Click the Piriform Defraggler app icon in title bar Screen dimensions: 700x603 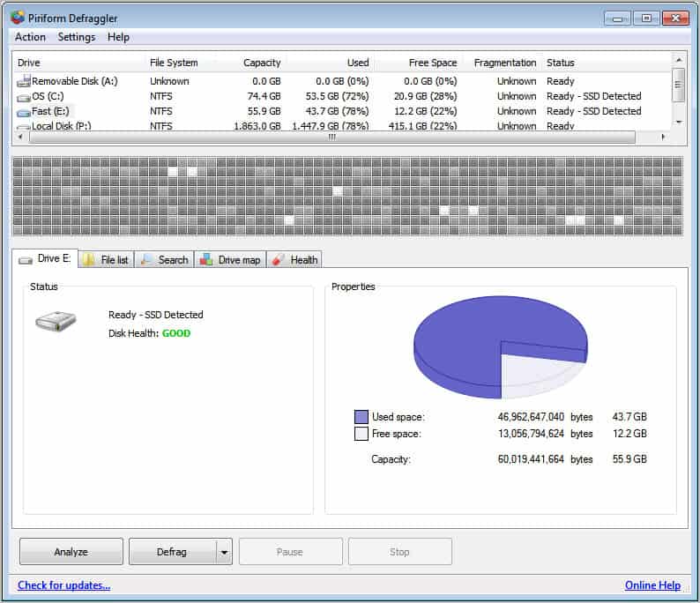(x=17, y=18)
